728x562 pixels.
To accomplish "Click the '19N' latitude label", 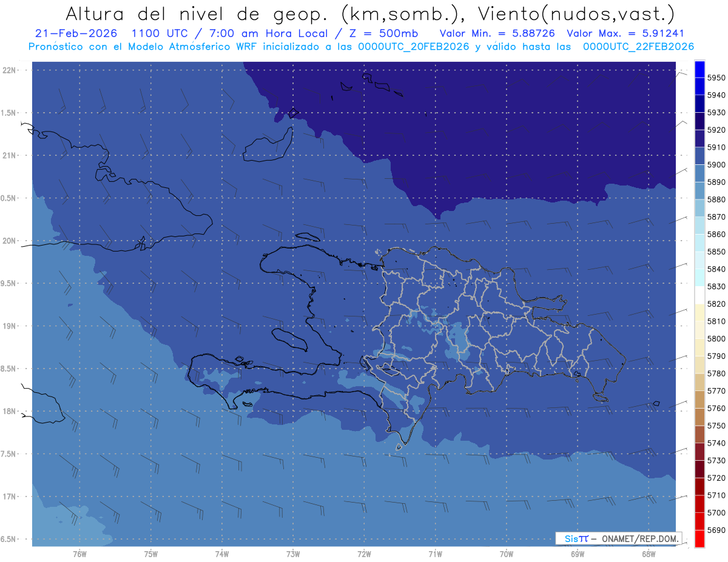I will click(10, 326).
